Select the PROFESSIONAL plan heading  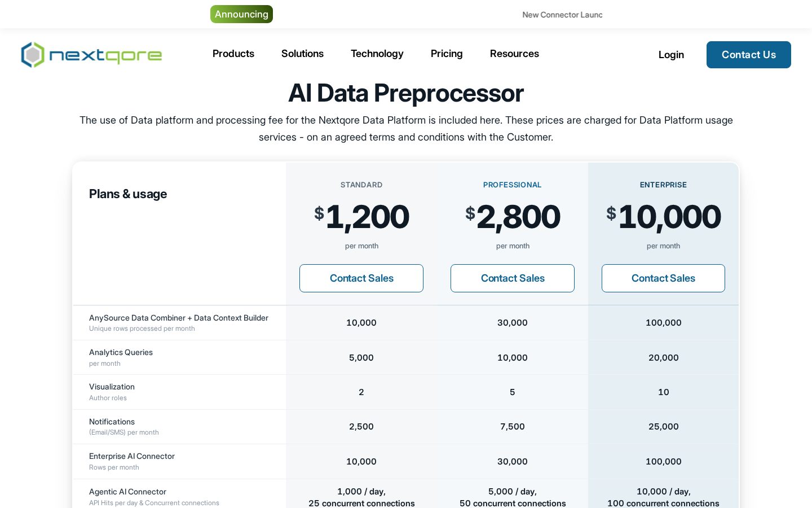pos(513,185)
